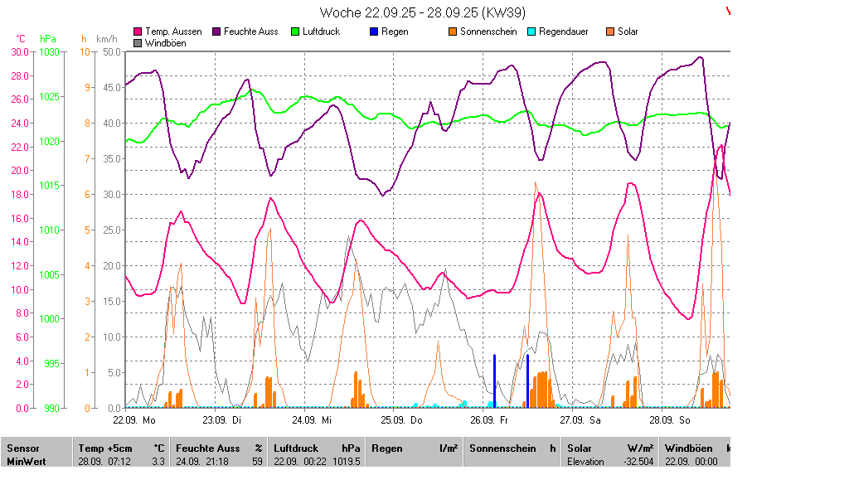Click the blue Regen legend swatch
Screen dimensions: 849x504
374,31
